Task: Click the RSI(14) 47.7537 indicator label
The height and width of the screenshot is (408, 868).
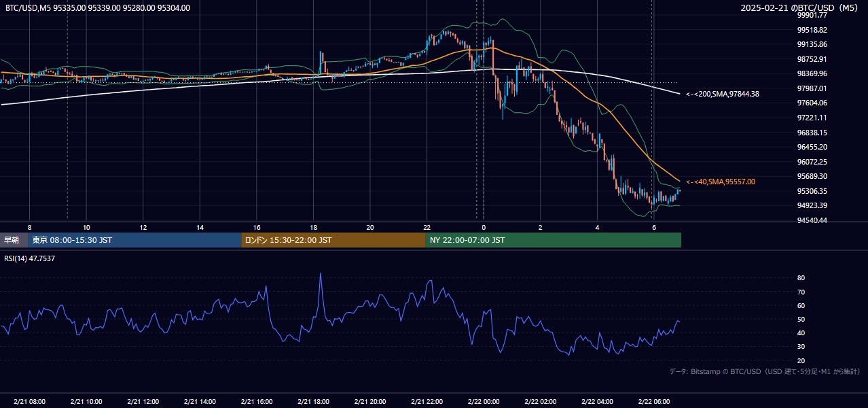Action: (x=30, y=258)
